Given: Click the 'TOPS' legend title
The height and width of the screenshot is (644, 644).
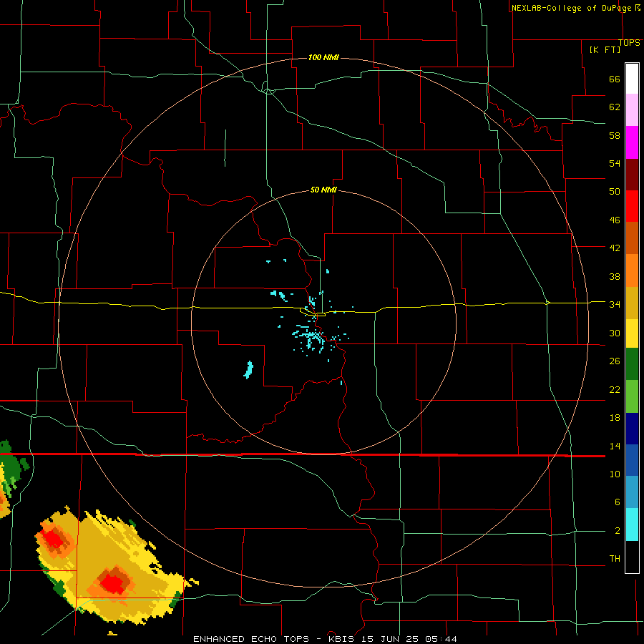Looking at the screenshot, I should pos(629,42).
